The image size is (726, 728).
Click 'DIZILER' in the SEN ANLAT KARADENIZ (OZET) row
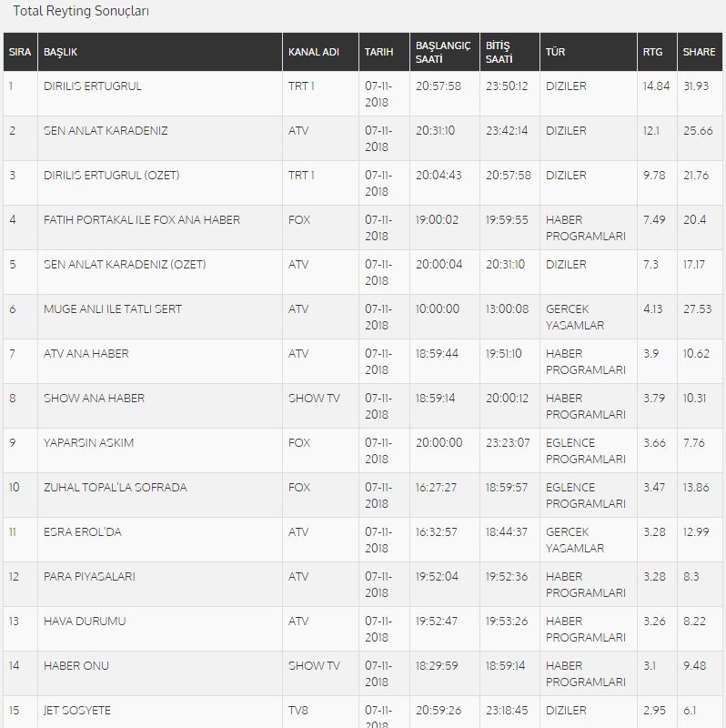(x=566, y=265)
